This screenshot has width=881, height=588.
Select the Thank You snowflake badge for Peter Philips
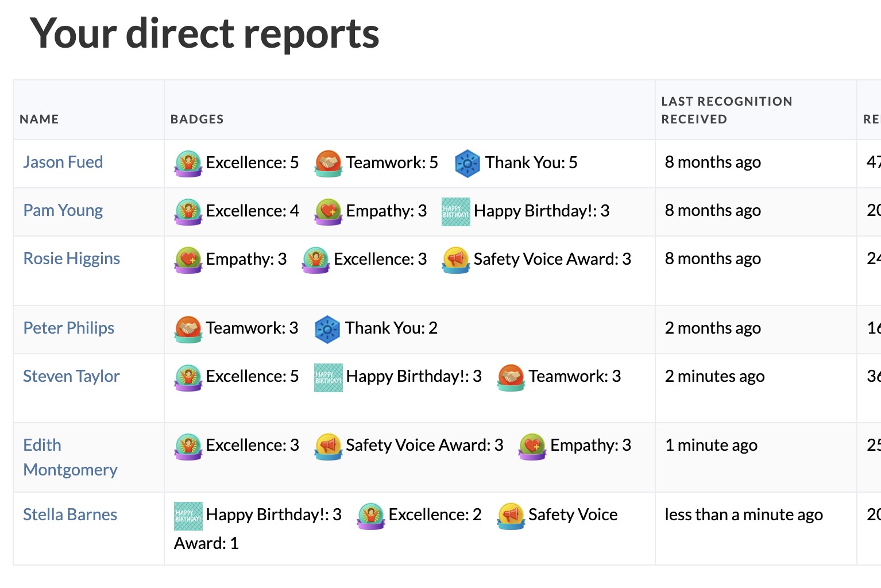[x=328, y=328]
